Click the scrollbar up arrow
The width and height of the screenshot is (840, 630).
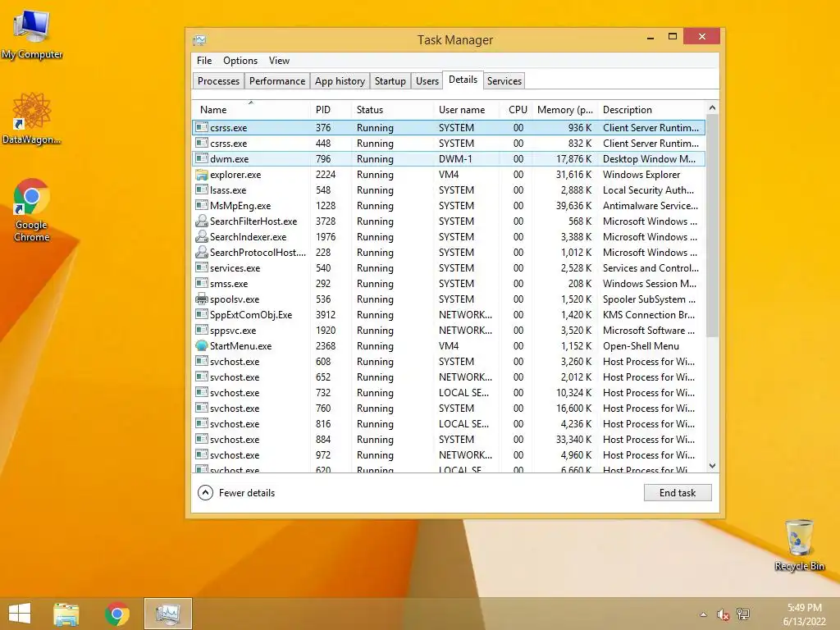click(x=712, y=107)
